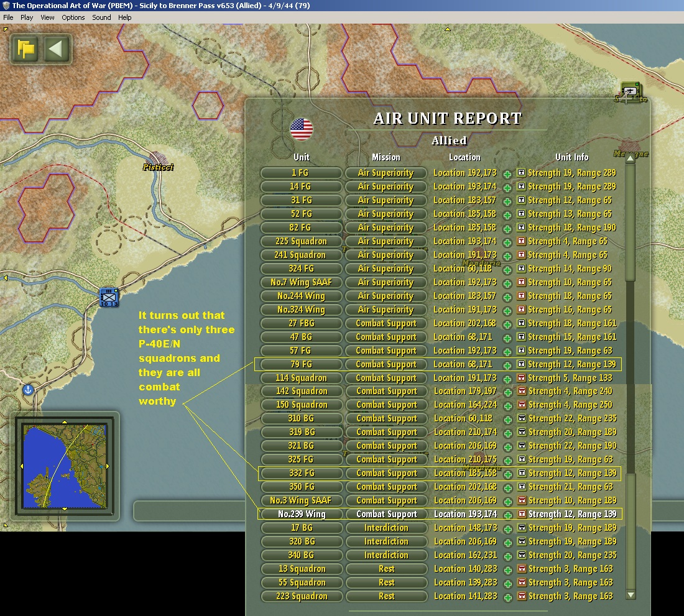This screenshot has height=616, width=684.
Task: Click Location 162,231 for 340 BG
Action: pos(466,556)
